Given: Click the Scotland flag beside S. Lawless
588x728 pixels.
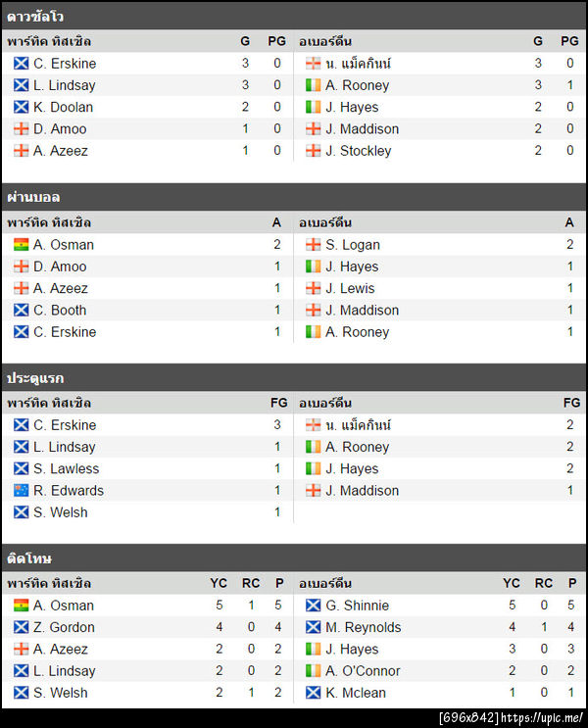Looking at the screenshot, I should click(21, 468).
